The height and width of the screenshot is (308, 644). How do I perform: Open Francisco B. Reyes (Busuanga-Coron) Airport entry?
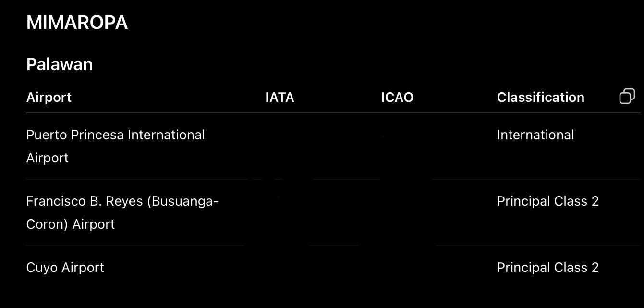tap(122, 213)
